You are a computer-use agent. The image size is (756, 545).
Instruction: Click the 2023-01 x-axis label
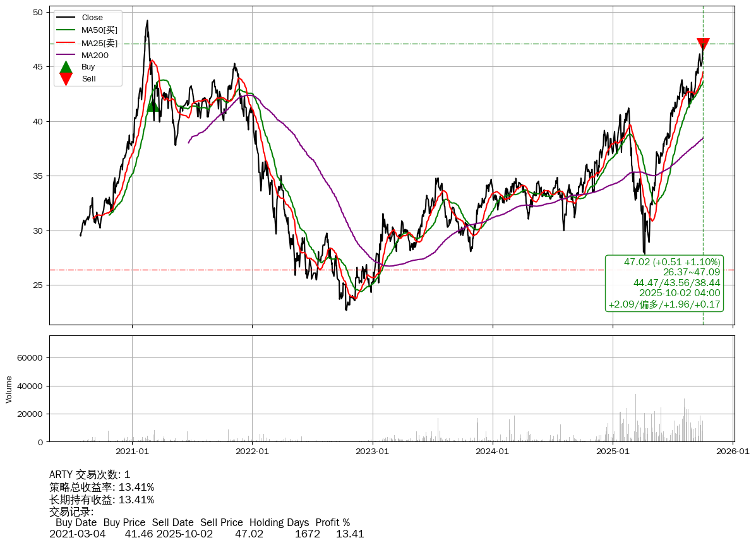(x=373, y=452)
